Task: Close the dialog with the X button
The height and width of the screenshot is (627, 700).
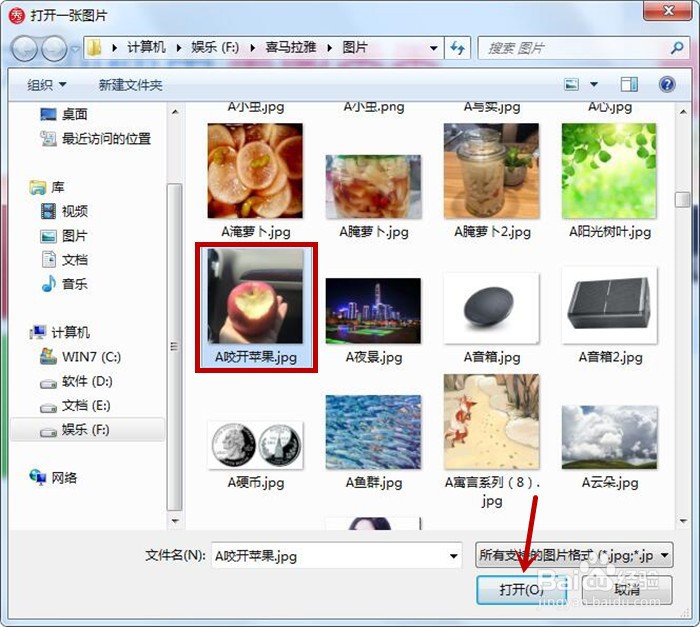Action: click(x=668, y=11)
